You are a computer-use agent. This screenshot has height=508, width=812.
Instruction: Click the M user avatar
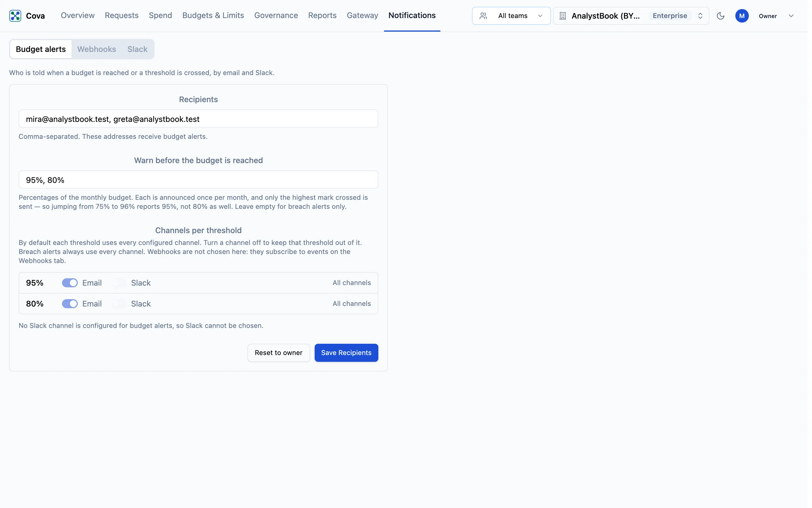click(742, 16)
